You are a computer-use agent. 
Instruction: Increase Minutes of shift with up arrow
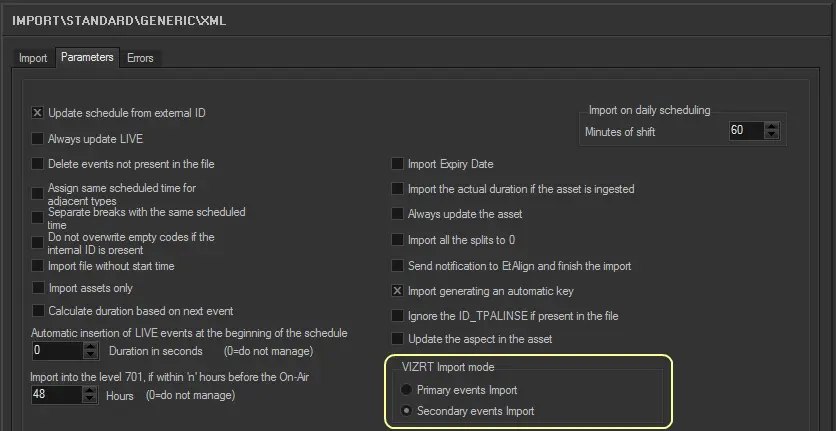(x=771, y=127)
